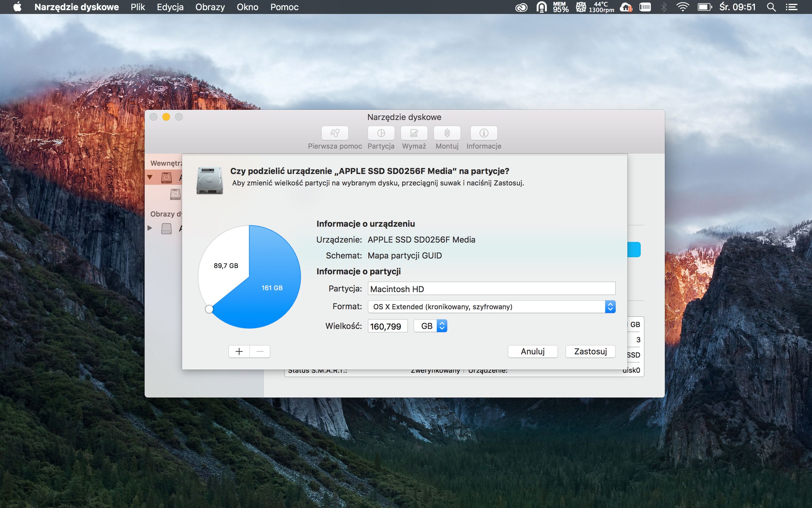Click the Zastosuj button

(x=590, y=351)
